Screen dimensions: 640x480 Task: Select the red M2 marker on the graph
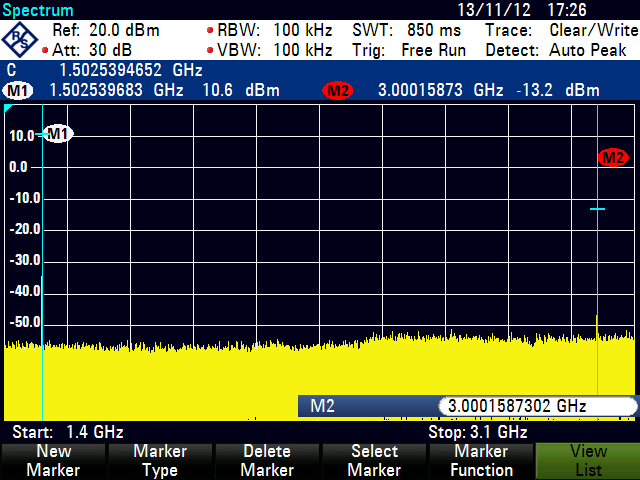click(x=612, y=157)
